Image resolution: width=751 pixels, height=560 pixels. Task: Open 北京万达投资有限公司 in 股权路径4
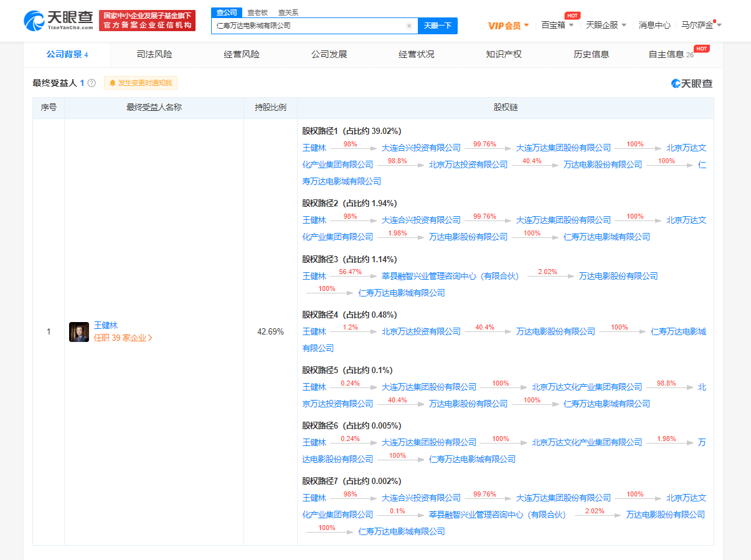click(421, 332)
